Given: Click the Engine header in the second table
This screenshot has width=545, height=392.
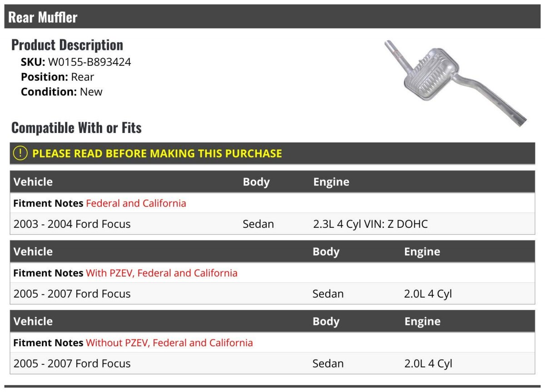Looking at the screenshot, I should click(x=422, y=252).
